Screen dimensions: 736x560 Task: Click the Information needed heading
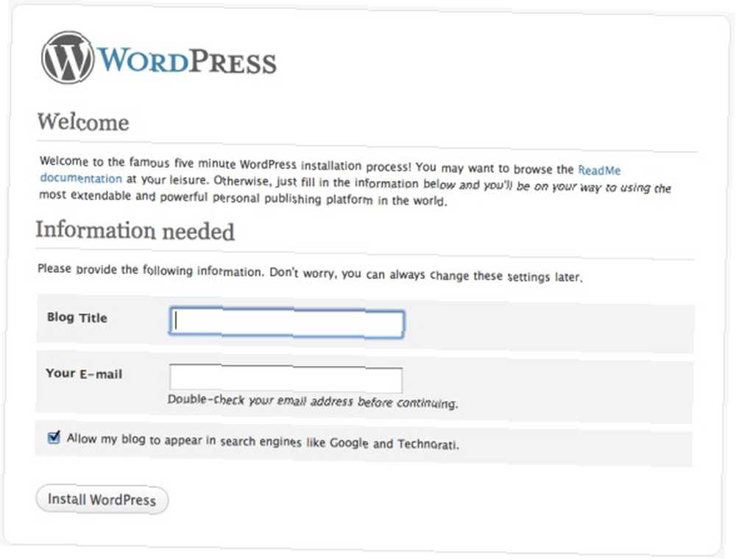pyautogui.click(x=135, y=230)
